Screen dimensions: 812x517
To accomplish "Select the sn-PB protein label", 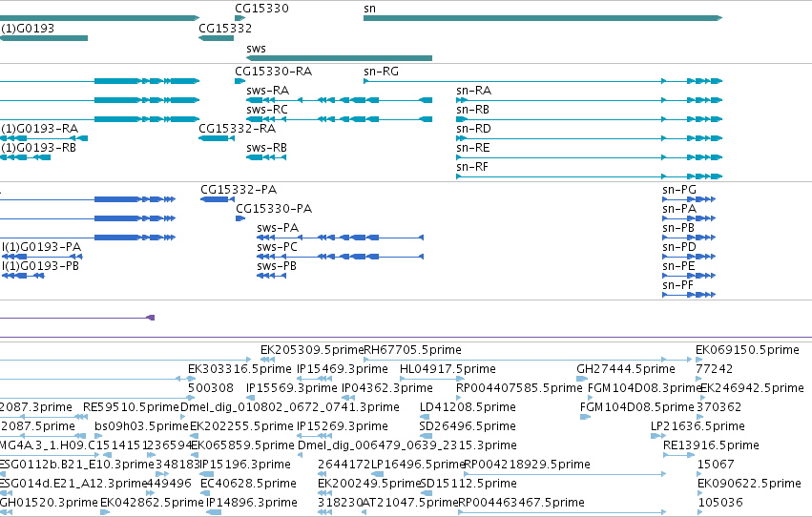I will tap(678, 228).
